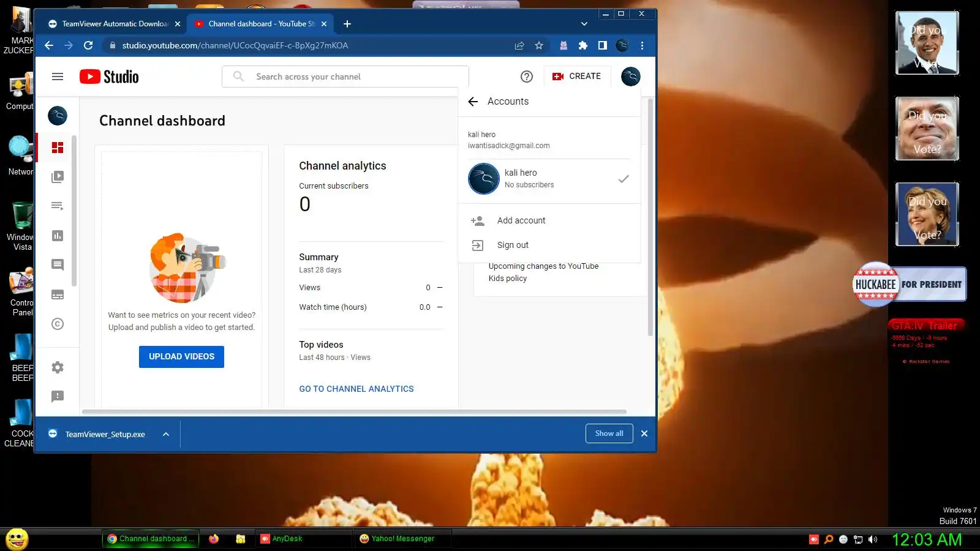Viewport: 980px width, 551px height.
Task: Click the browser forward arrow
Action: (x=69, y=45)
